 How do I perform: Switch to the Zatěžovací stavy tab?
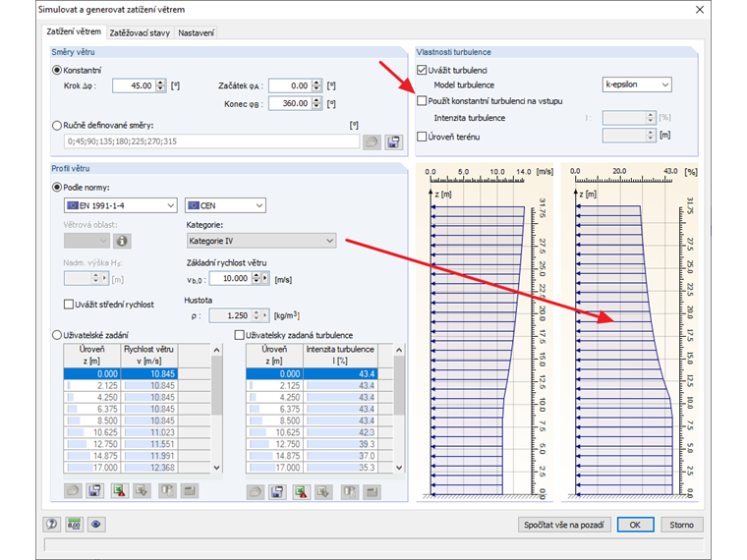tap(140, 32)
